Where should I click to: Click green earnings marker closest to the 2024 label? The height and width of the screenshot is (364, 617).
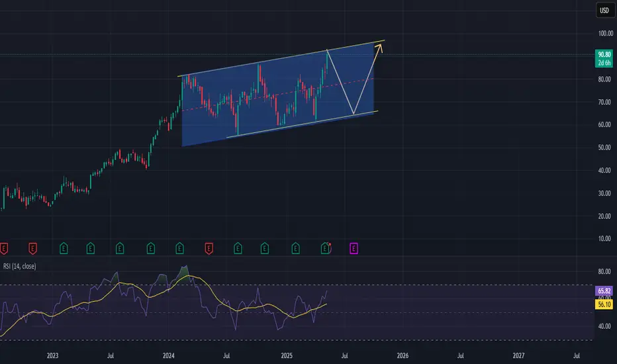point(179,248)
